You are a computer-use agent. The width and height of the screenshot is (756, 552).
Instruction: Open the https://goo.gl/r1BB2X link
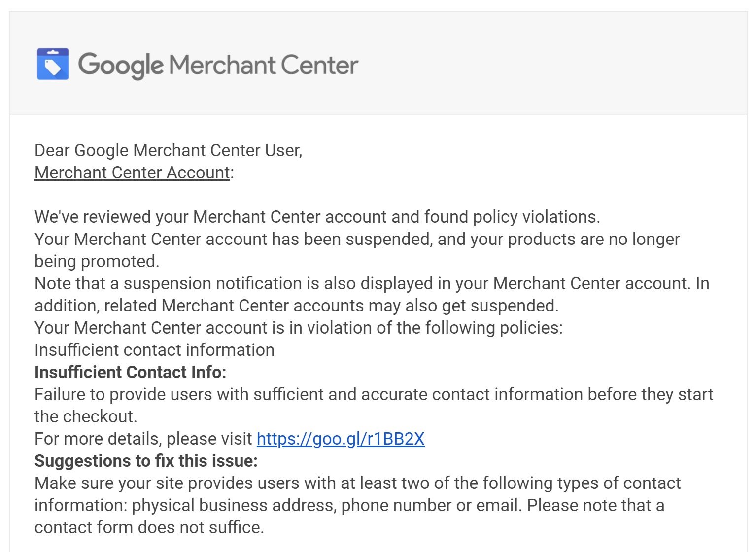pyautogui.click(x=341, y=439)
